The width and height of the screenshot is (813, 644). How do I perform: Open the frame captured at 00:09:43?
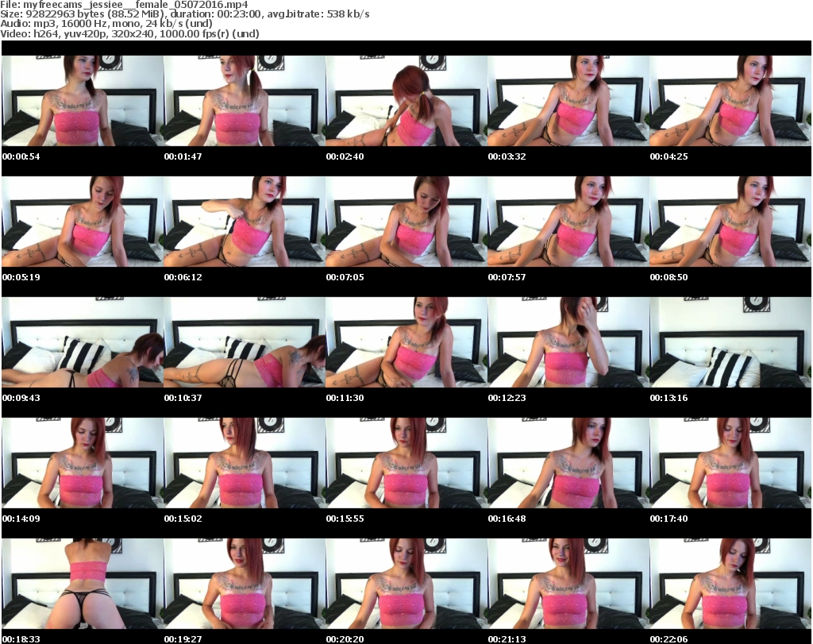(x=83, y=342)
